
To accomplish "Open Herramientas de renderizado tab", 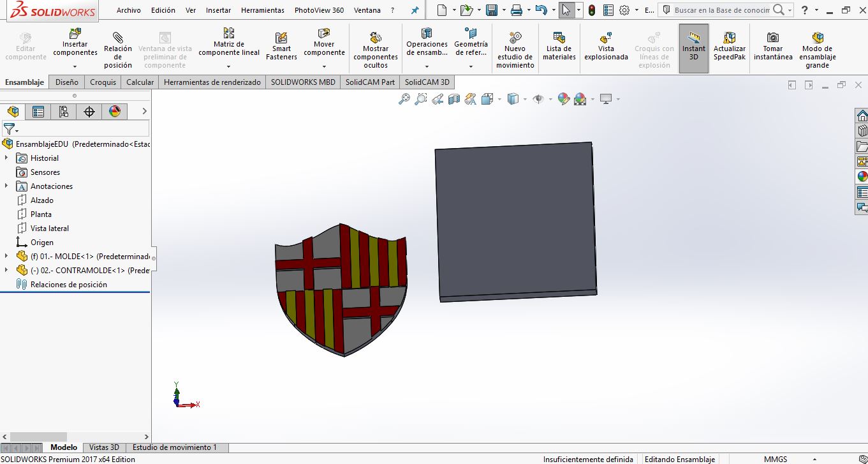I will (x=212, y=82).
